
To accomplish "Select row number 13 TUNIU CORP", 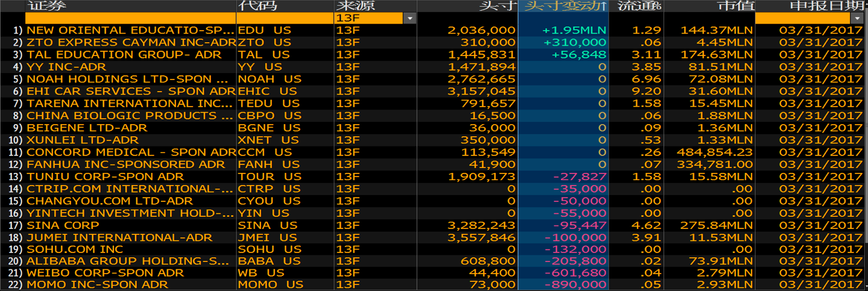I will (x=434, y=177).
